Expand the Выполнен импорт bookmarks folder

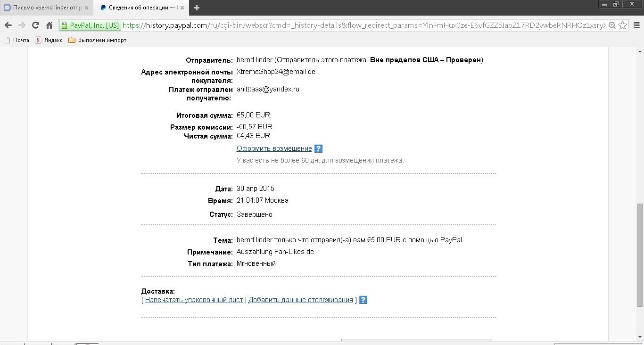[98, 40]
